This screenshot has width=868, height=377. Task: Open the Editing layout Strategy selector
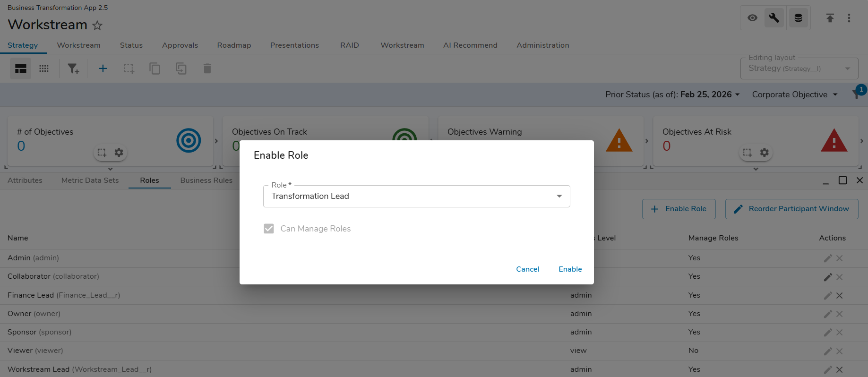pos(799,69)
